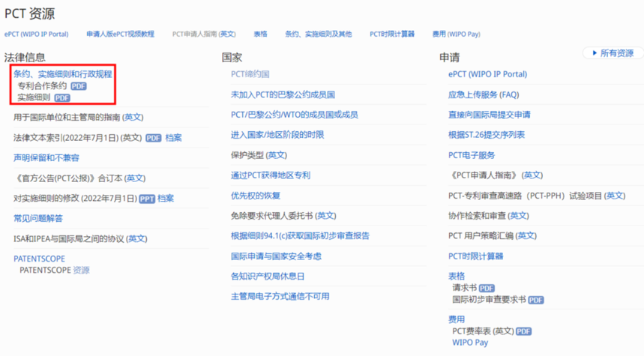Open 条约、实施细则和行政规程 link
This screenshot has height=356, width=644.
[63, 74]
